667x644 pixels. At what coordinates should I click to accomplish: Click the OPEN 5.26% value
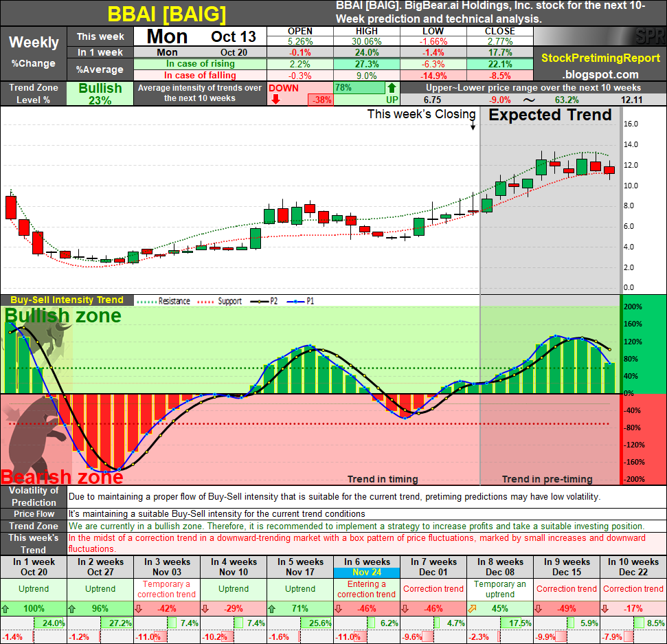(300, 41)
